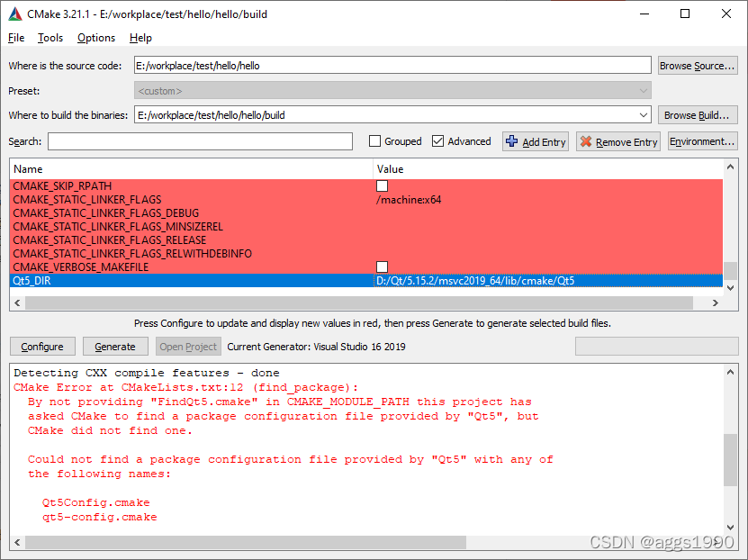Click the Generate button

point(115,347)
